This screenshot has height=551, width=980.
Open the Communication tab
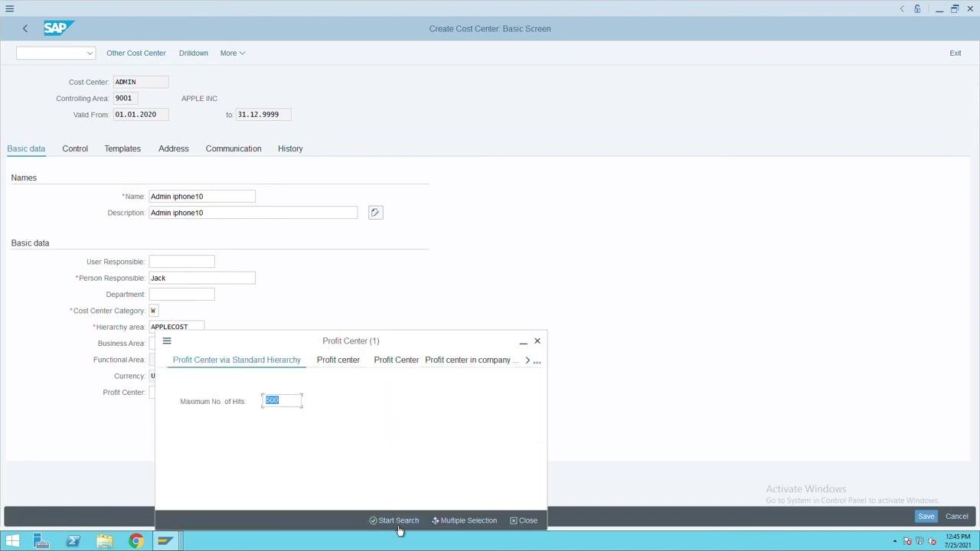click(x=234, y=148)
